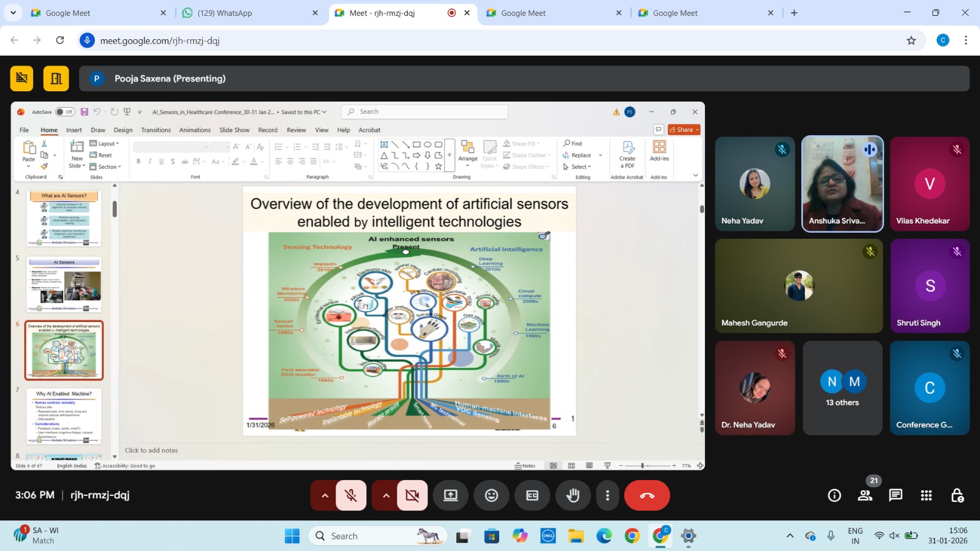Click the '13 others' participants tile

[x=842, y=388]
